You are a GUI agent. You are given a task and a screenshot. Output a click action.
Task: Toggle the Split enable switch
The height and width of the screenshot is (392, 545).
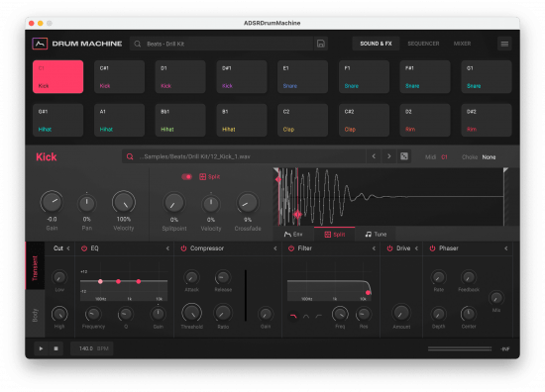[186, 177]
